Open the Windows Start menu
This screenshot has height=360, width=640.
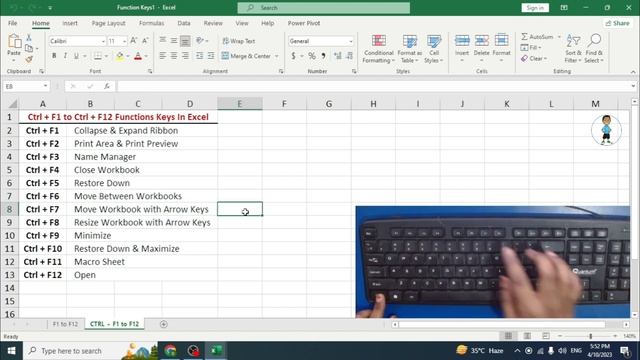11,351
